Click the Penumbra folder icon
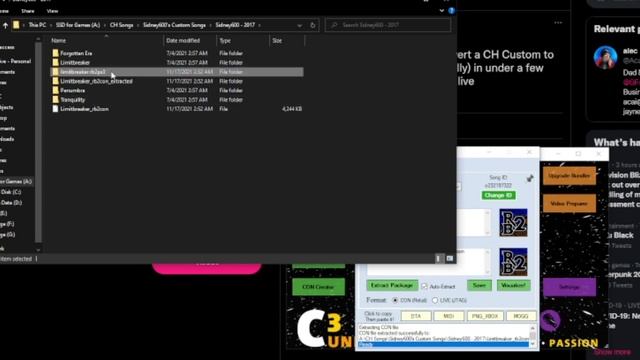The height and width of the screenshot is (360, 640). click(55, 90)
